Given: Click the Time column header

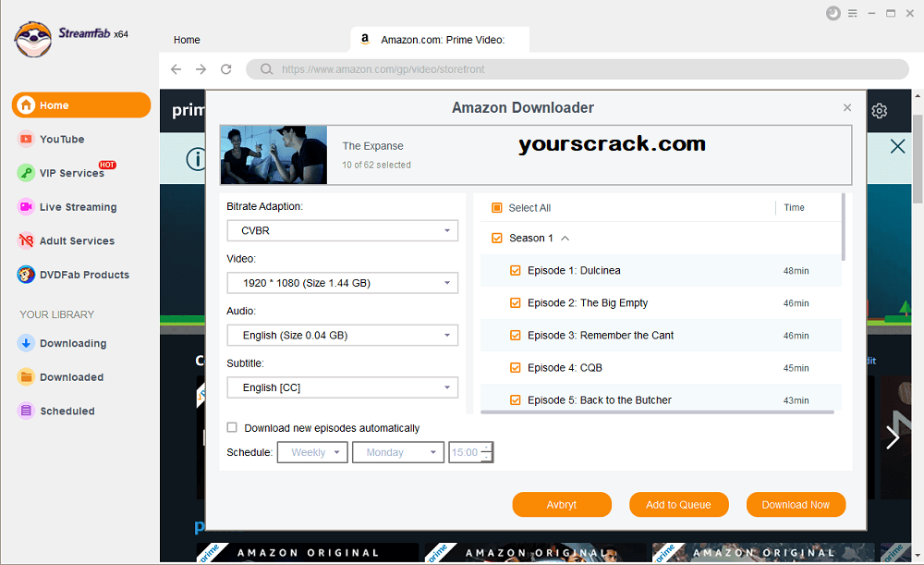Looking at the screenshot, I should tap(794, 208).
